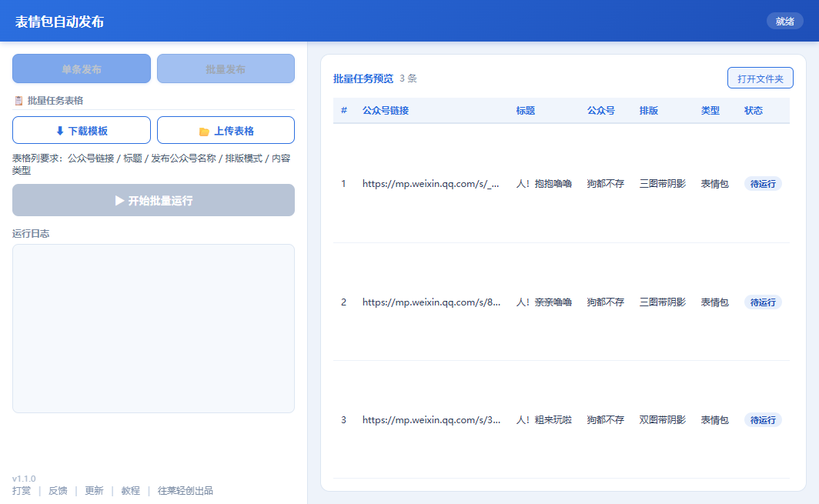This screenshot has width=819, height=504.
Task: Click inside the 运行日志 log area
Action: [154, 329]
